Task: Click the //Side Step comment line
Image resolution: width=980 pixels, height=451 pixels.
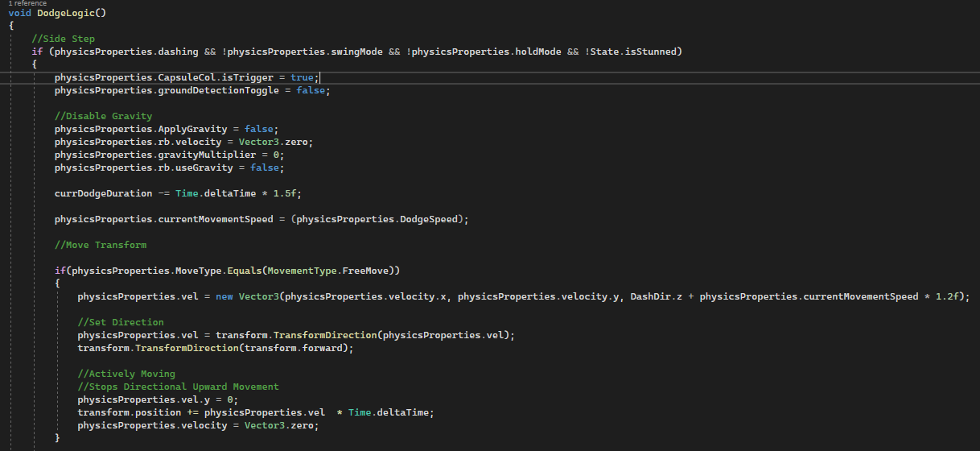Action: click(x=64, y=39)
